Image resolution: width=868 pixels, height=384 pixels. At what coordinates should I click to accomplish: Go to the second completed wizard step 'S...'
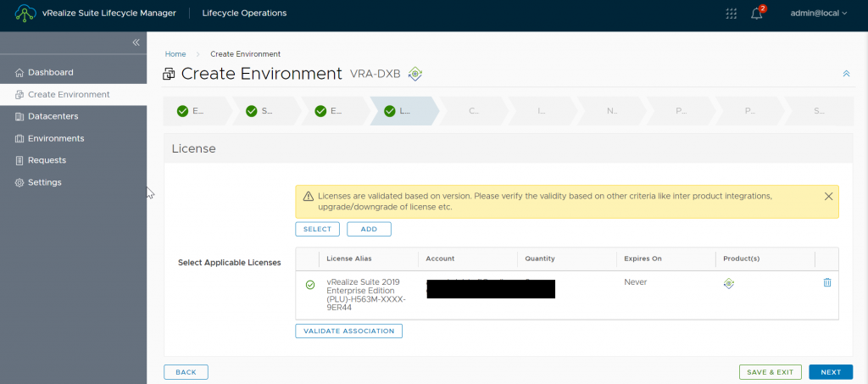[x=265, y=111]
